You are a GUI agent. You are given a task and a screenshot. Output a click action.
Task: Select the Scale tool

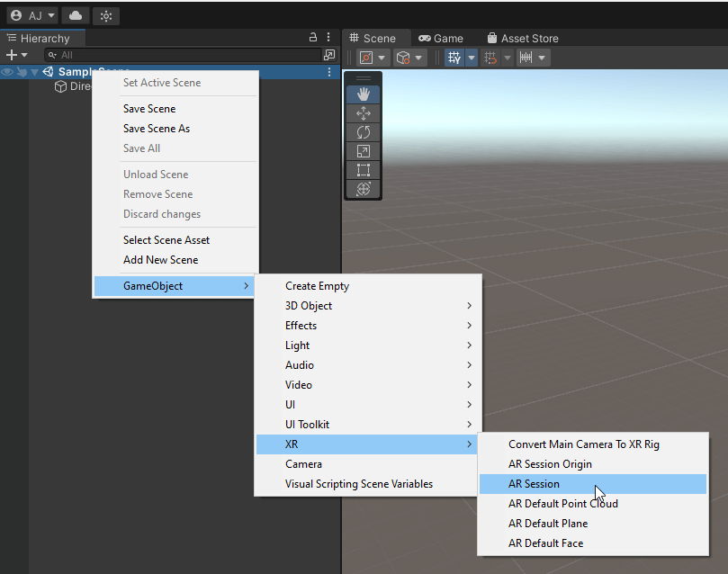click(x=363, y=151)
